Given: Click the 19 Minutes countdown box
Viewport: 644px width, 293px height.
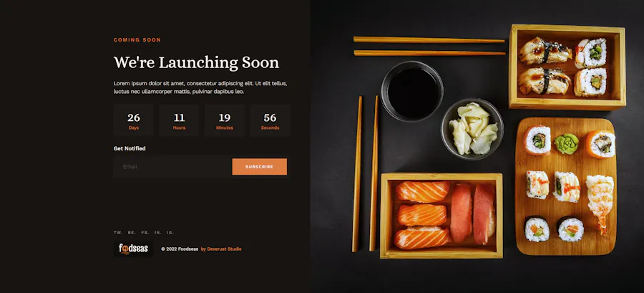Looking at the screenshot, I should tap(225, 120).
